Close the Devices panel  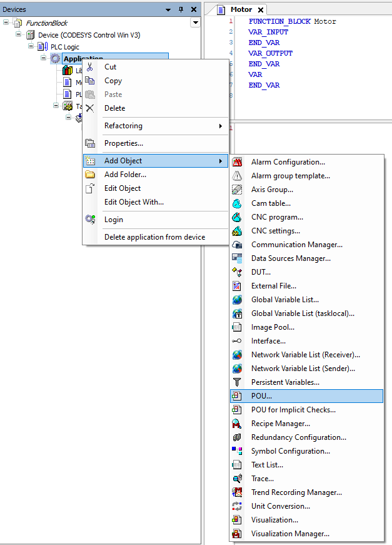click(194, 9)
